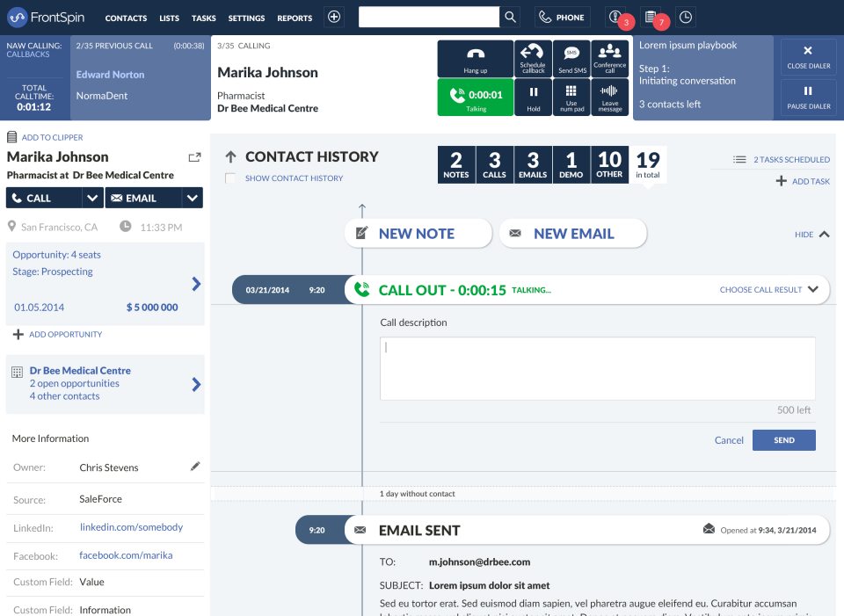Click the call history clock icon
Viewport: 844px width, 616px height.
coord(685,17)
